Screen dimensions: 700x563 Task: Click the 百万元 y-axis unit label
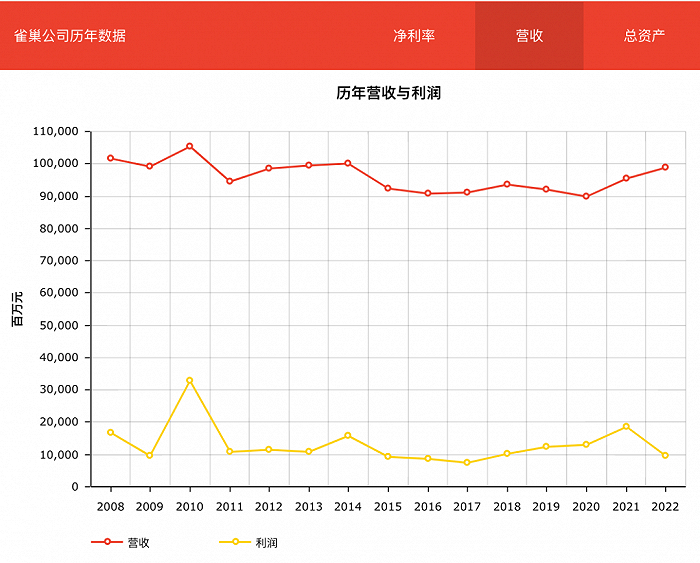tap(17, 309)
